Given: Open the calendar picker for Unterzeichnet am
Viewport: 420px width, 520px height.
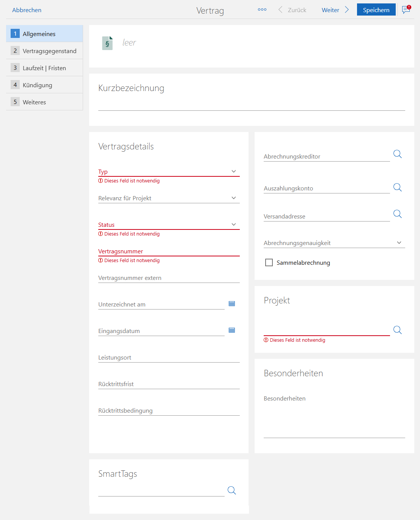Looking at the screenshot, I should [231, 303].
